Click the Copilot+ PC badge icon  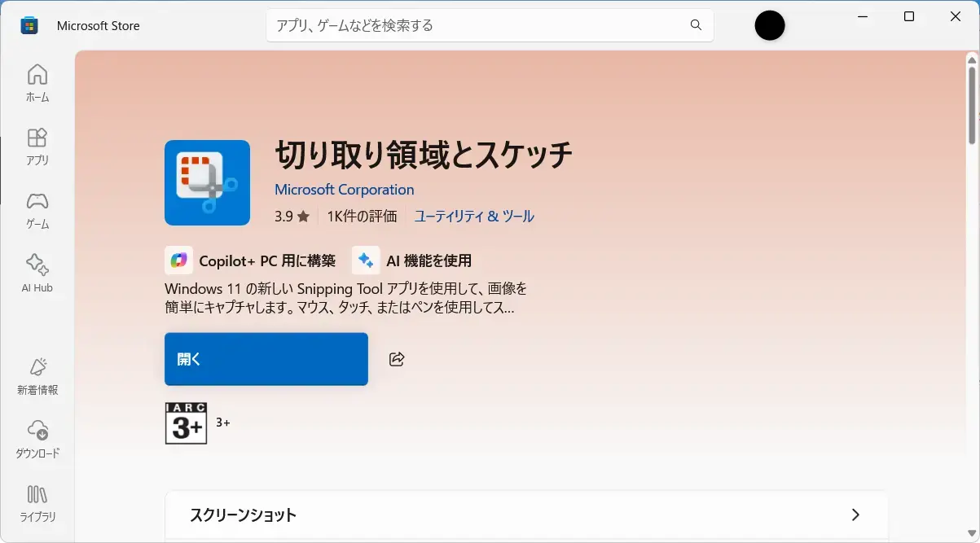coord(178,261)
